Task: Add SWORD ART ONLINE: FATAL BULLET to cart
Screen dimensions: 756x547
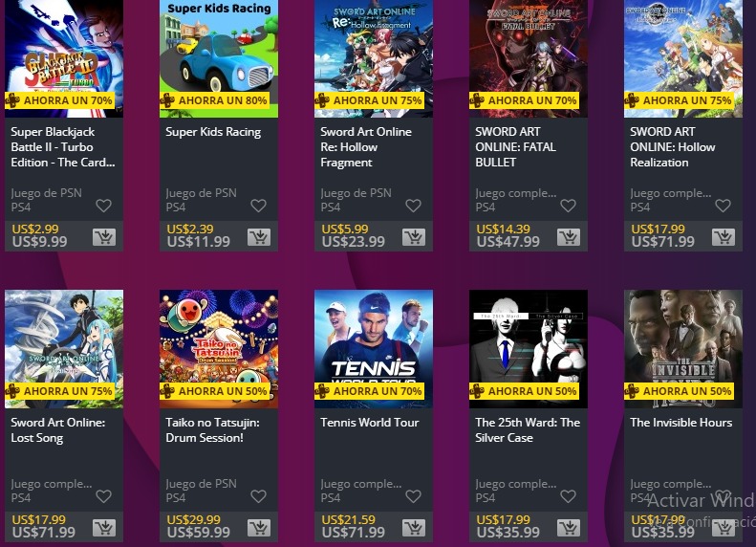Action: [569, 237]
